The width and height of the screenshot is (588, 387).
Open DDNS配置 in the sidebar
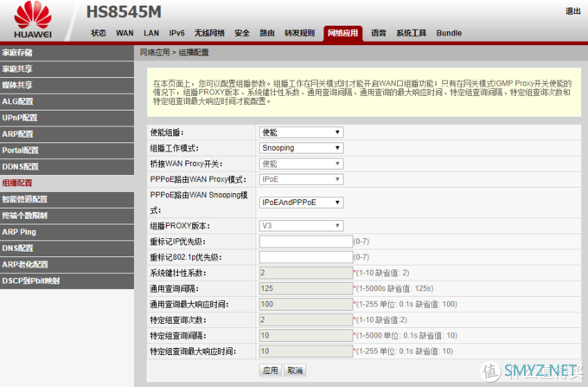click(x=67, y=167)
